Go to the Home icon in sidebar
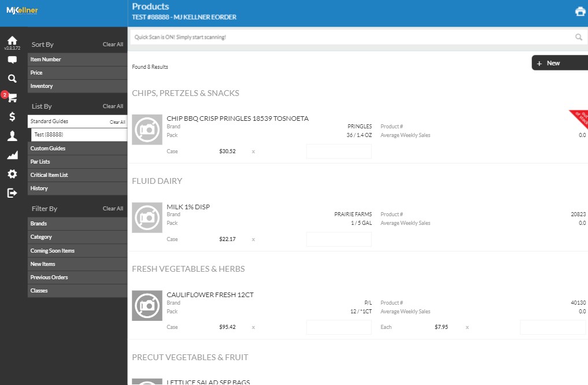Viewport: 588px width, 385px height. [12, 40]
